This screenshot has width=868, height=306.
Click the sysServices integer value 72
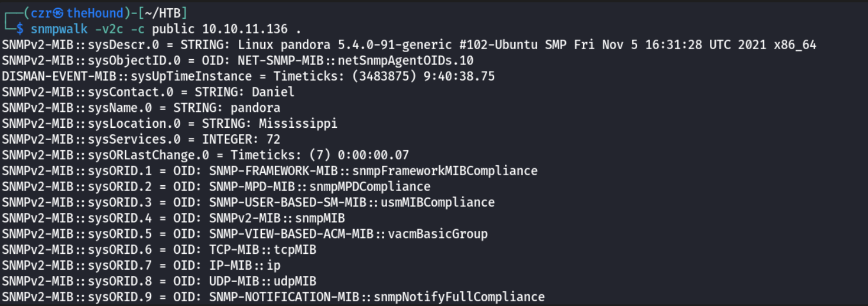(273, 140)
